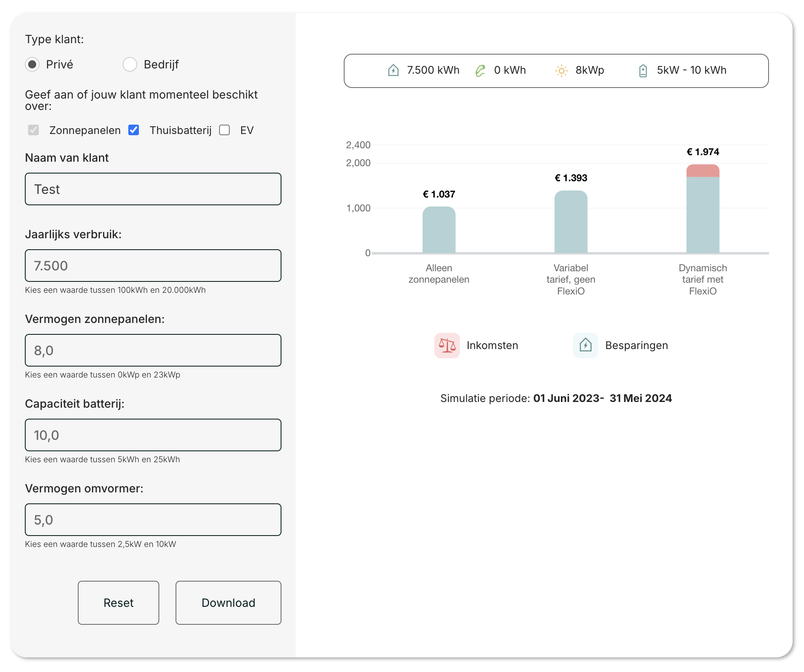Viewport: 804px width, 672px height.
Task: Click the capaciteit batterij input field
Action: click(x=154, y=435)
